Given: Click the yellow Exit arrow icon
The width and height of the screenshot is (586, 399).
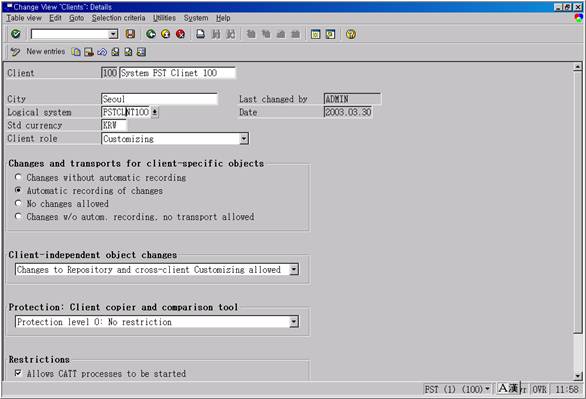Looking at the screenshot, I should coord(166,34).
